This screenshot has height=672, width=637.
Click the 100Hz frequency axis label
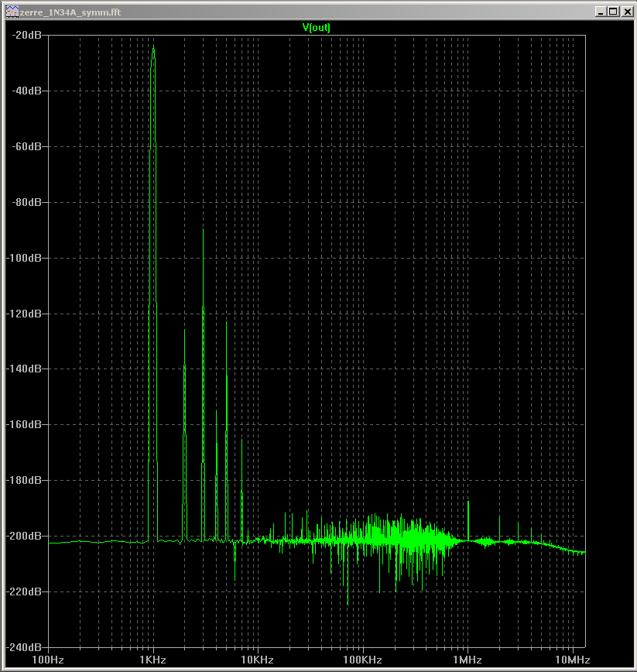[x=48, y=660]
